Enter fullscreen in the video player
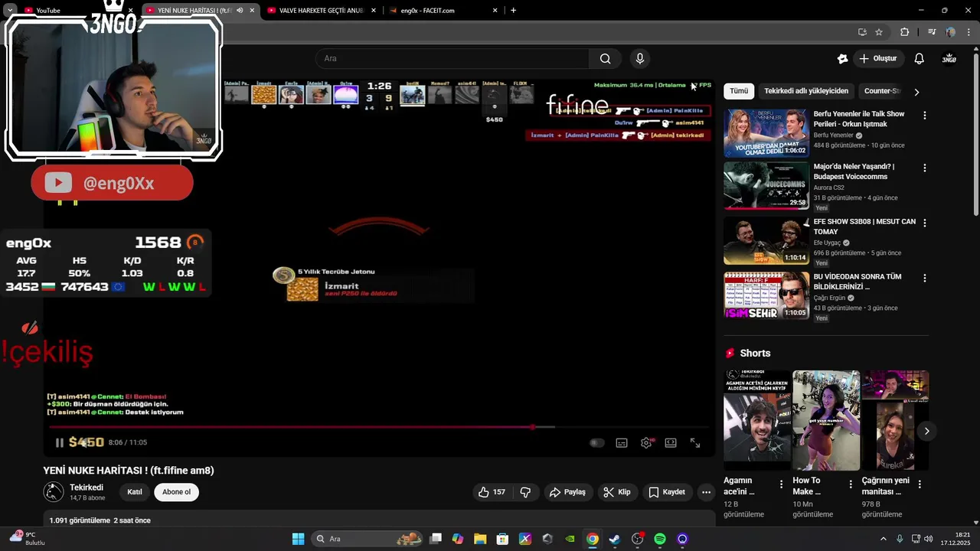Screen dimensions: 980x551 tap(695, 442)
